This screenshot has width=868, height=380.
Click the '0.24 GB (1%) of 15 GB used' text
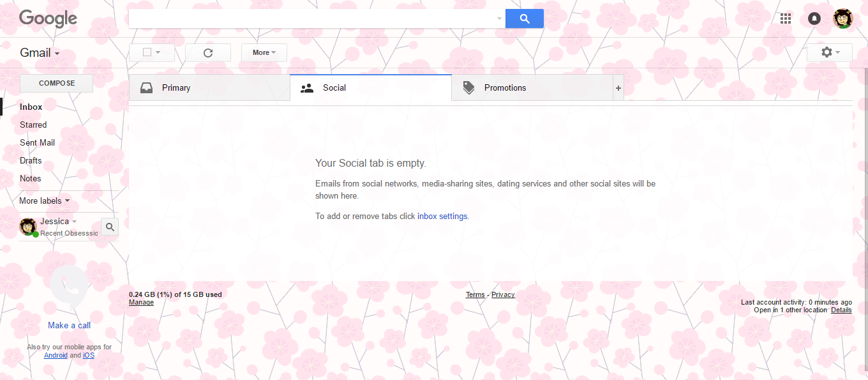(176, 295)
